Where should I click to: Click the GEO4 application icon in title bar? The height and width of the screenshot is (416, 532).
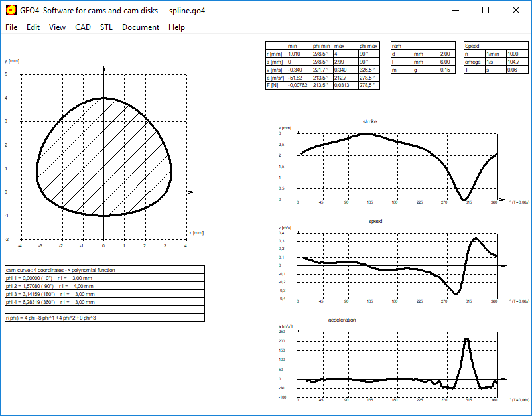[x=10, y=10]
